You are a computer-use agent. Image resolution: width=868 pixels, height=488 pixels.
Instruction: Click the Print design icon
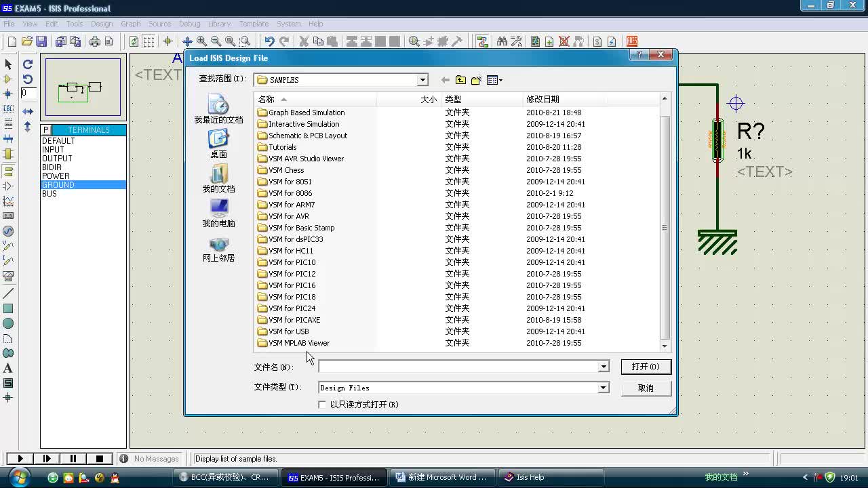tap(95, 41)
